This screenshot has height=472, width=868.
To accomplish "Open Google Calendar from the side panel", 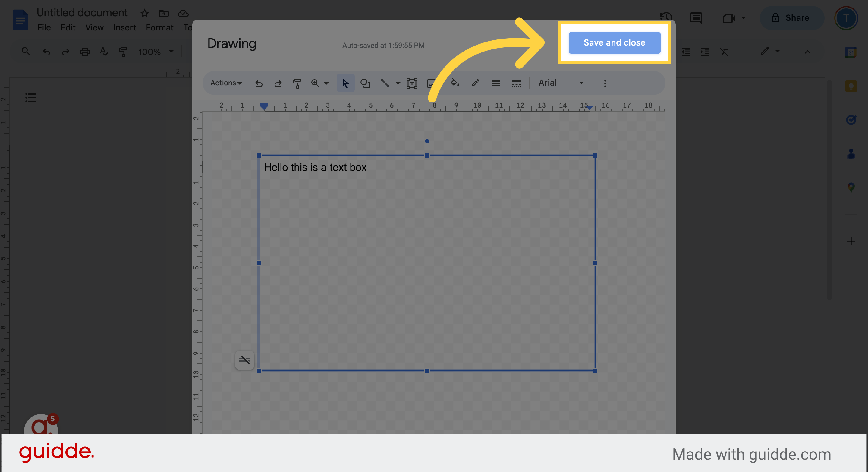I will 851,52.
